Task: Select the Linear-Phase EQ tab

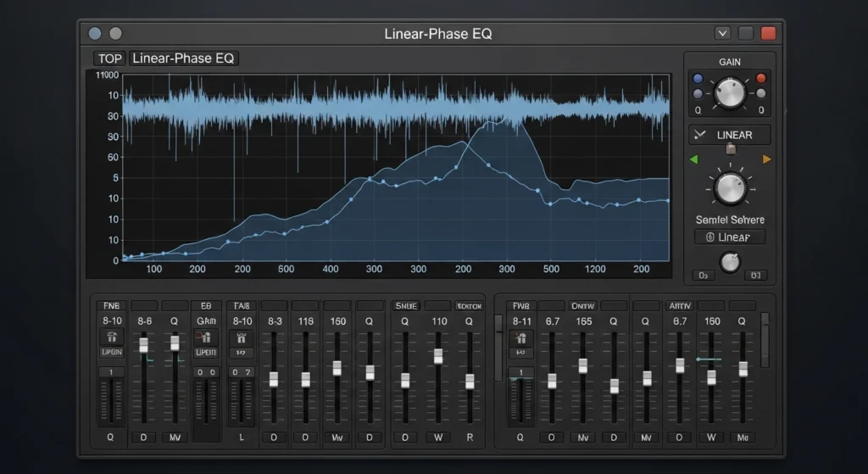Action: click(x=183, y=59)
